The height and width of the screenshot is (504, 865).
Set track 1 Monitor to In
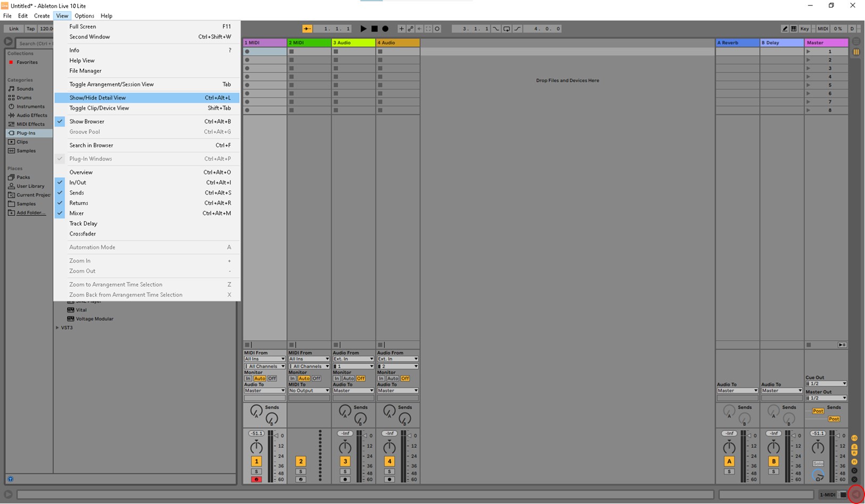248,379
